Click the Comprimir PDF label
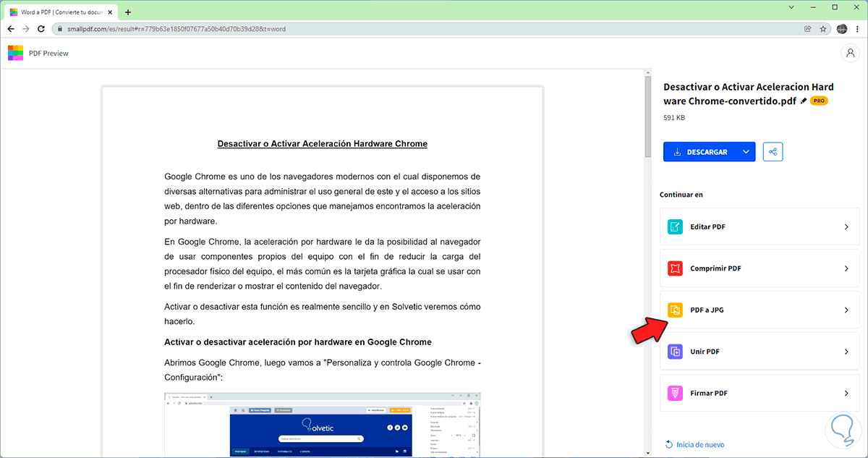This screenshot has width=868, height=458. [715, 268]
